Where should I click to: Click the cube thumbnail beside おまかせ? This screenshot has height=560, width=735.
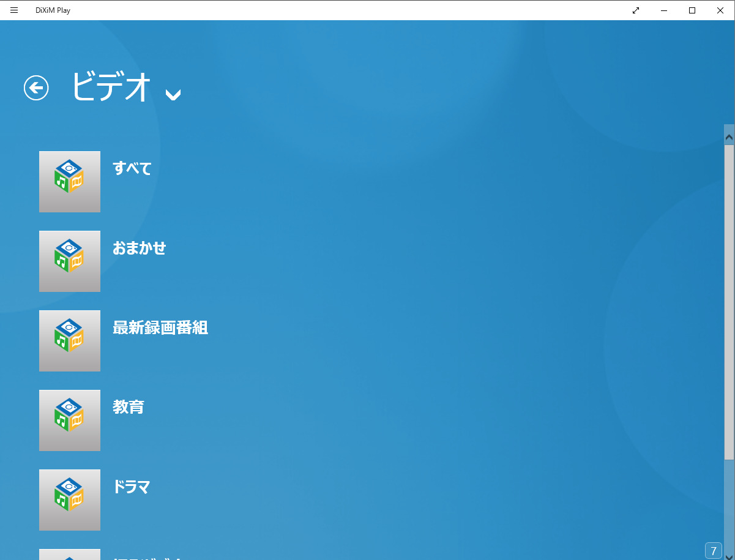[70, 261]
